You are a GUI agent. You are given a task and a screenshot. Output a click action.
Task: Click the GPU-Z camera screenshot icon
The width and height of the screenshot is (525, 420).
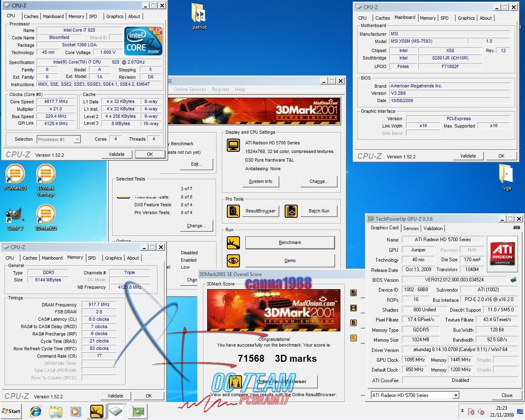517,228
